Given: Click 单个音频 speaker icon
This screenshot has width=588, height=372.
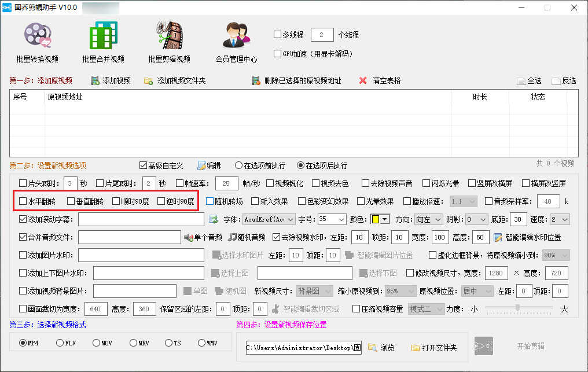Looking at the screenshot, I should point(188,237).
